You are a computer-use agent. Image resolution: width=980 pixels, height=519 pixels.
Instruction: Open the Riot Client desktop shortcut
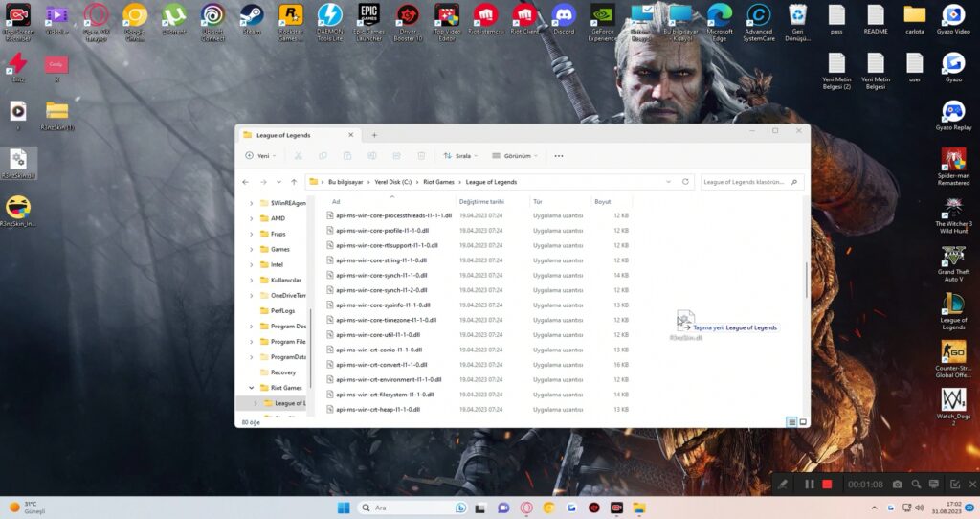[x=524, y=20]
